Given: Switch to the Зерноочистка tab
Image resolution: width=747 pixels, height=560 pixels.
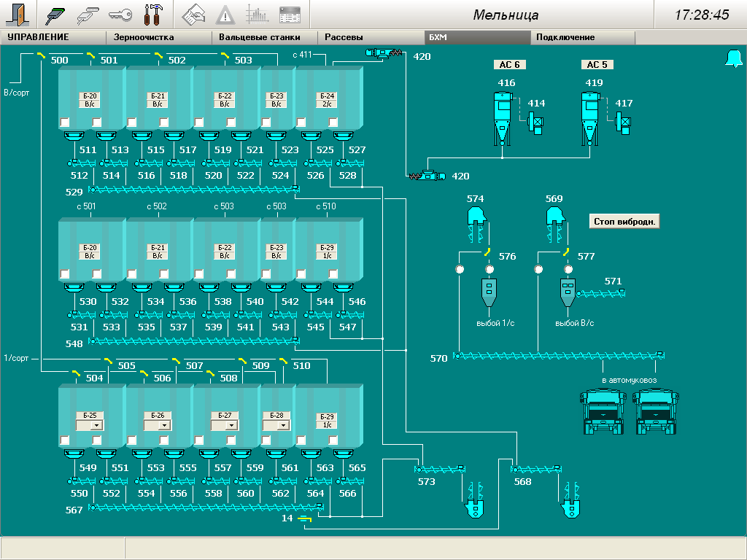Looking at the screenshot, I should 143,37.
